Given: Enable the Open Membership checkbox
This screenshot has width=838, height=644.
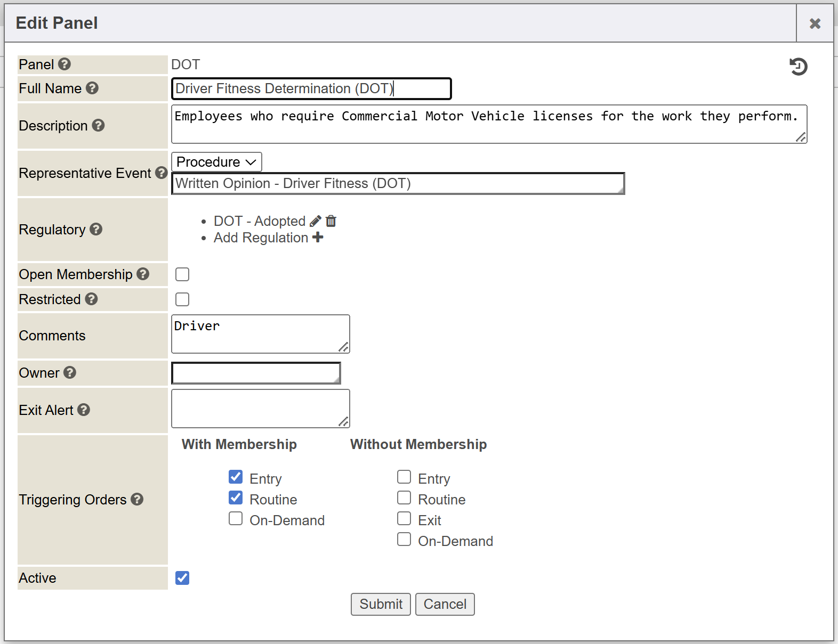Looking at the screenshot, I should (x=182, y=274).
